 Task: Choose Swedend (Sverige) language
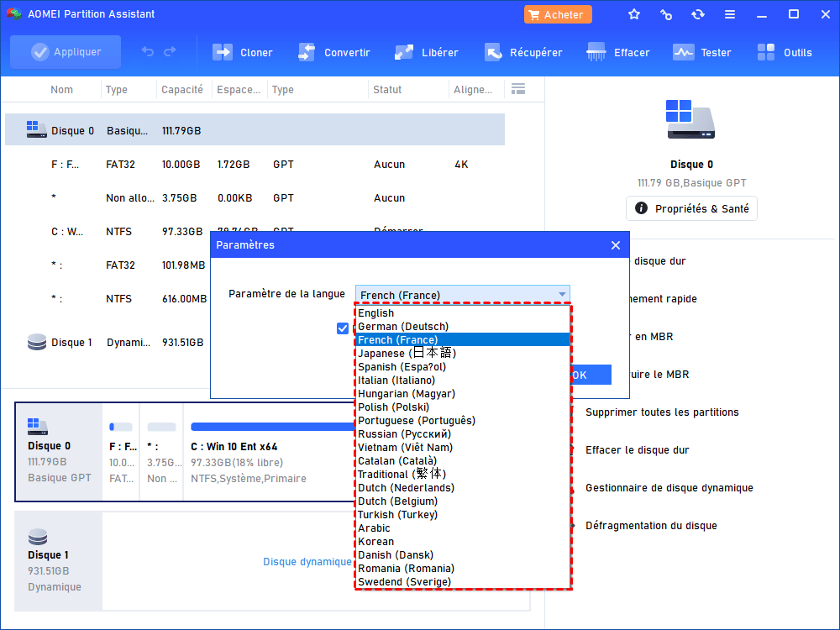pyautogui.click(x=462, y=582)
